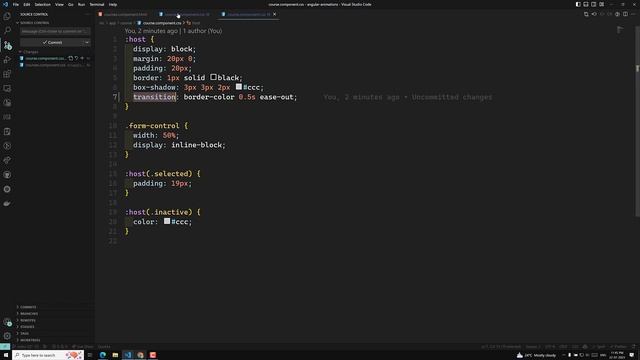The width and height of the screenshot is (640, 360).
Task: Toggle panel layout button in title bar
Action: [x=586, y=4]
